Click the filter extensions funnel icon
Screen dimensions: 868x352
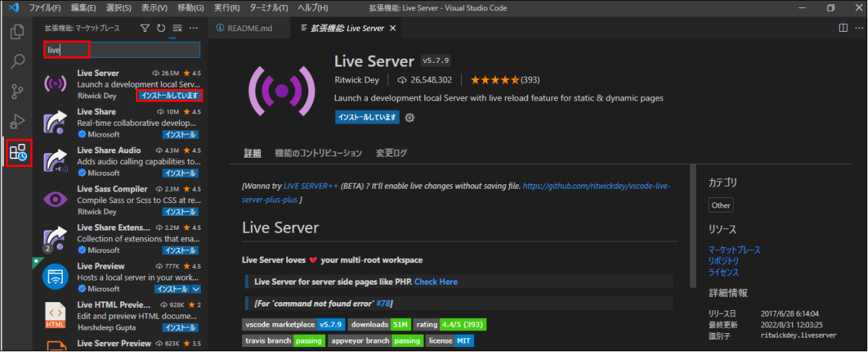pyautogui.click(x=145, y=28)
